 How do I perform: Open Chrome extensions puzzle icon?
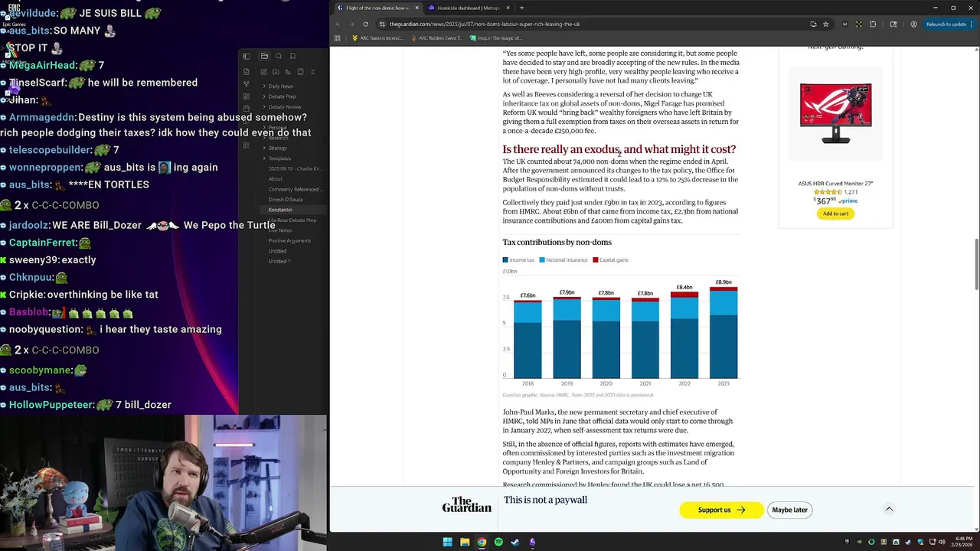tap(873, 24)
